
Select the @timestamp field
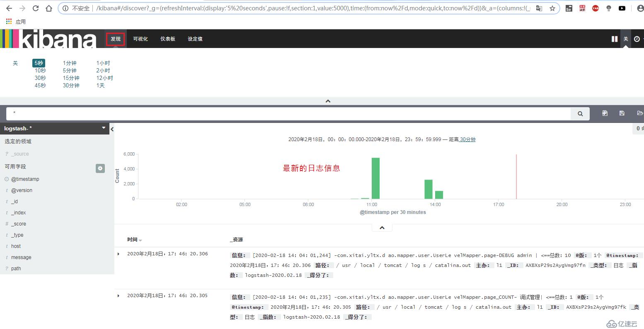point(25,179)
